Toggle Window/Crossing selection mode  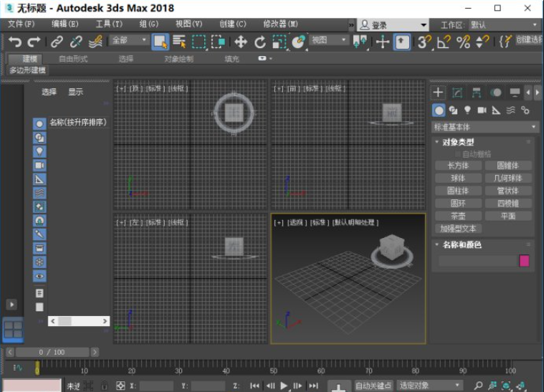(218, 42)
